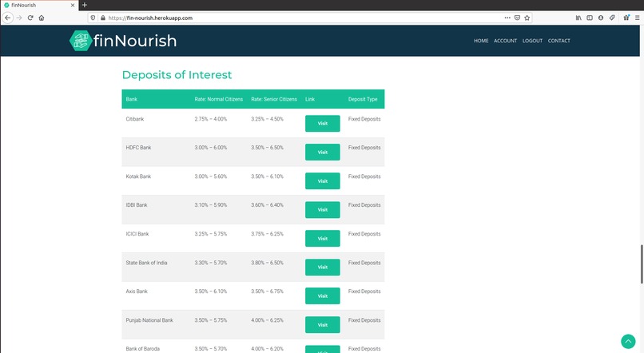Image resolution: width=644 pixels, height=353 pixels.
Task: Save to Pocket using the toolbar icon
Action: [x=517, y=18]
